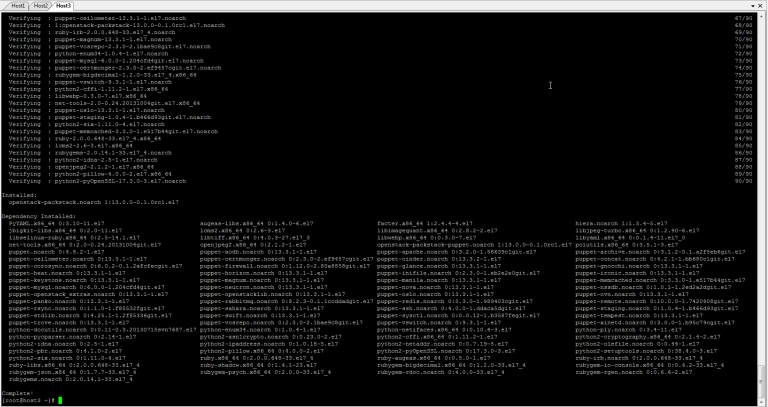The height and width of the screenshot is (407, 768).
Task: Click the scrollbar up arrow
Action: (763, 16)
